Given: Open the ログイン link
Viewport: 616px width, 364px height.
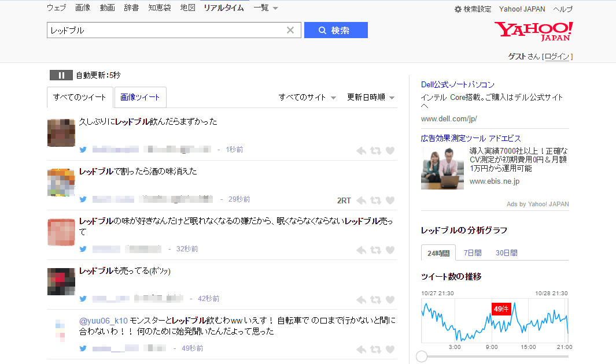Looking at the screenshot, I should point(557,57).
